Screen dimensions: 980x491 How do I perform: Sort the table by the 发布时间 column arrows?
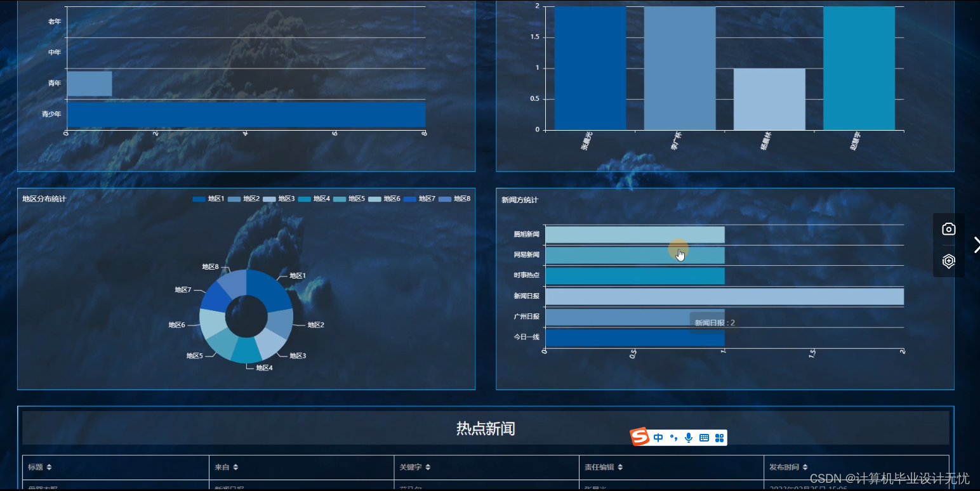805,468
